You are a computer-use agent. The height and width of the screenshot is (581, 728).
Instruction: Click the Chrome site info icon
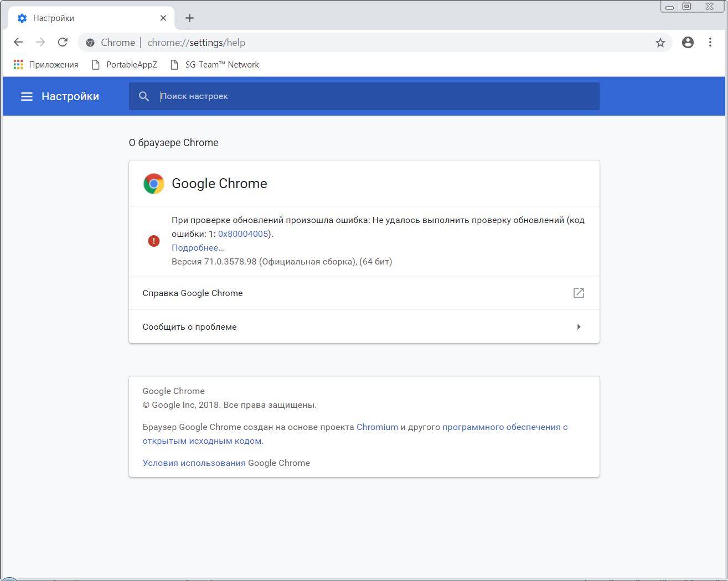click(x=90, y=43)
